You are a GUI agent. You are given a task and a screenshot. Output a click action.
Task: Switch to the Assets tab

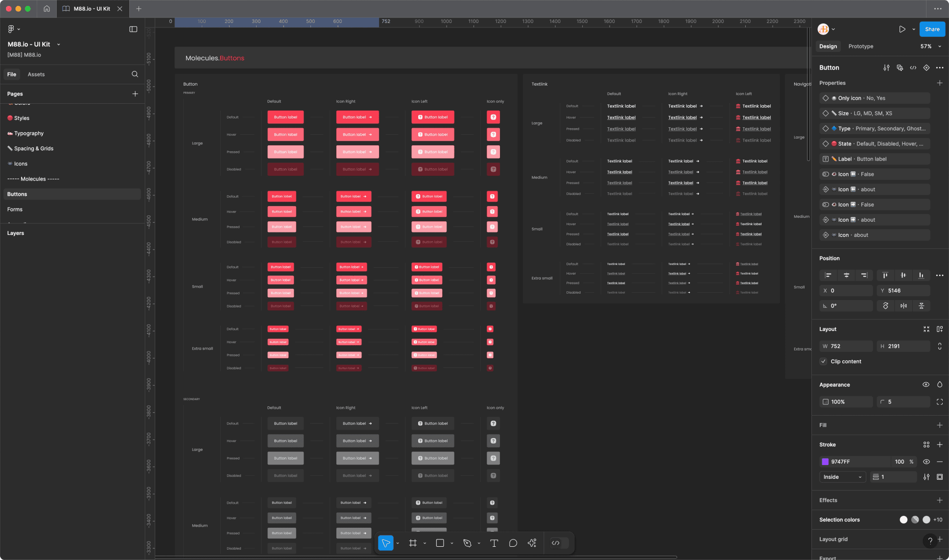pyautogui.click(x=36, y=74)
